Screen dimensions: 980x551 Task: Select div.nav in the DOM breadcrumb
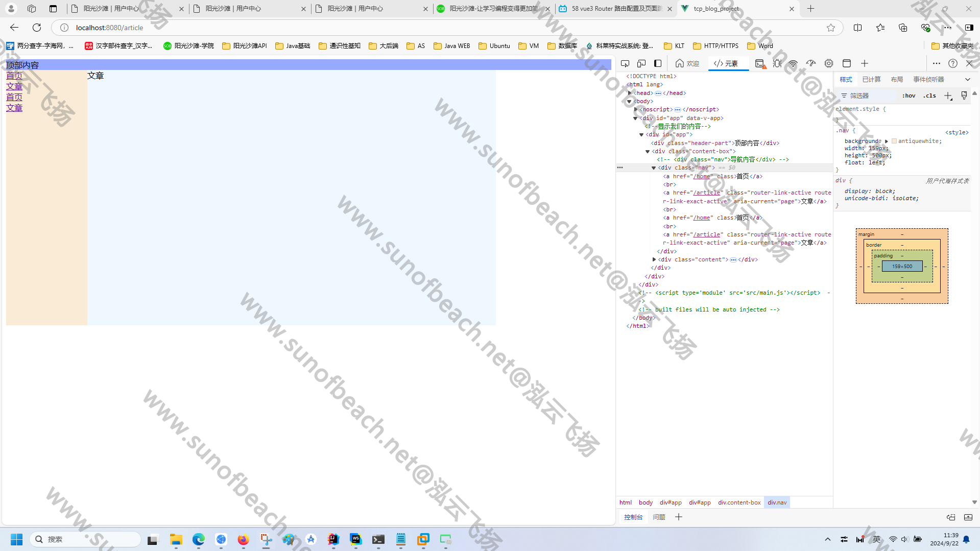(x=777, y=502)
